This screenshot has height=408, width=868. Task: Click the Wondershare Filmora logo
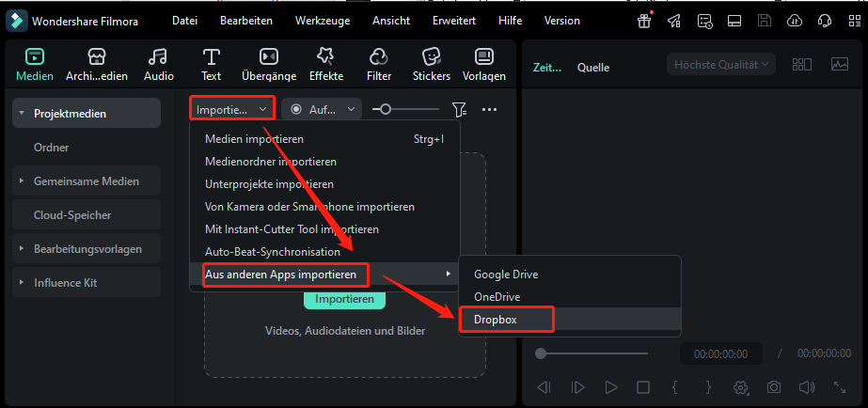point(17,21)
